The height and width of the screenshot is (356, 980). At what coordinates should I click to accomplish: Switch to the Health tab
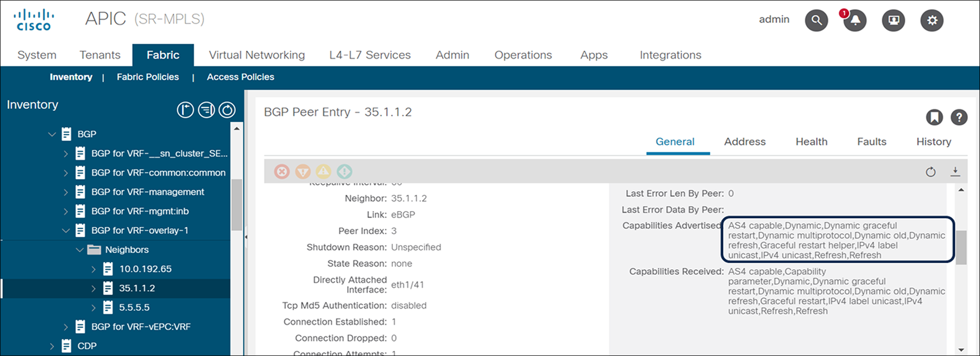click(811, 141)
